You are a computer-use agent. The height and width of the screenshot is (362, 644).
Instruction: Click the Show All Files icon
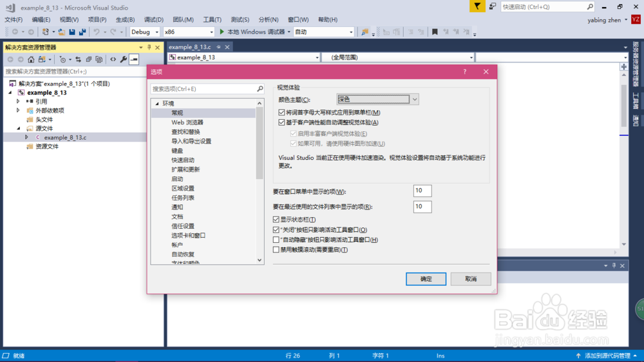pyautogui.click(x=99, y=59)
